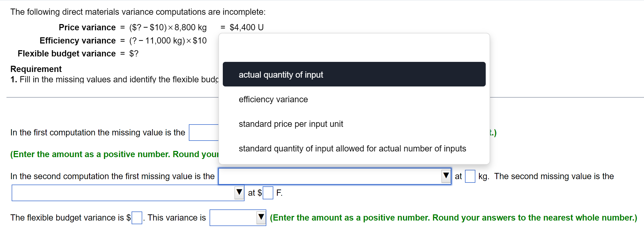The image size is (644, 248).
Task: Click the text "Price variance = ($? − $10) × 8,800 kg"
Action: pos(132,27)
